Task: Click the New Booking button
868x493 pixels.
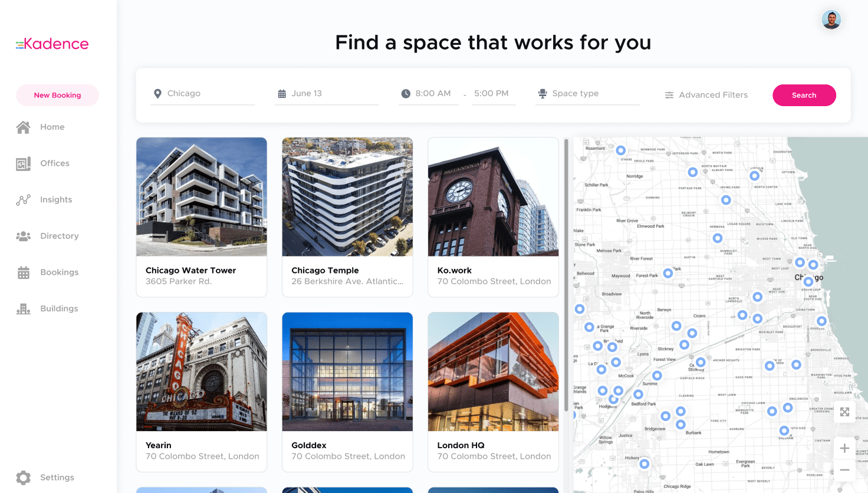Action: click(57, 96)
